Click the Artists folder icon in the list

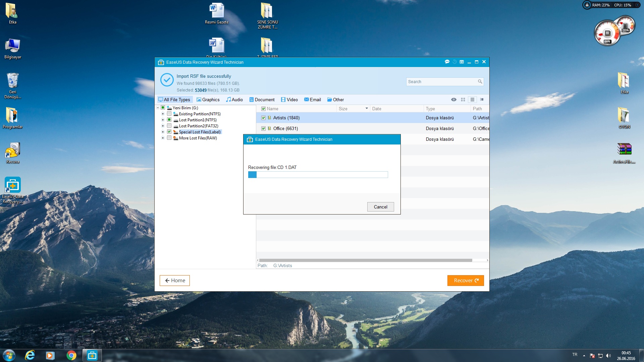(x=269, y=118)
